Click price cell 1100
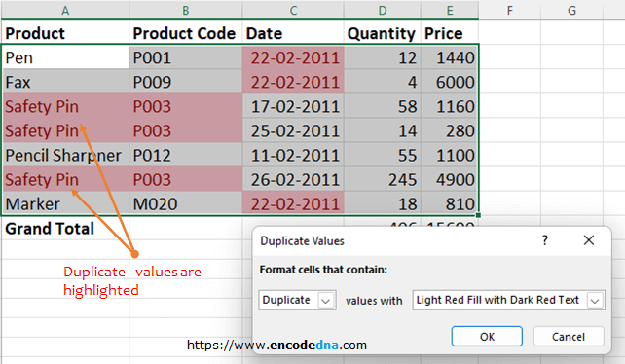The width and height of the screenshot is (625, 364). (x=450, y=155)
